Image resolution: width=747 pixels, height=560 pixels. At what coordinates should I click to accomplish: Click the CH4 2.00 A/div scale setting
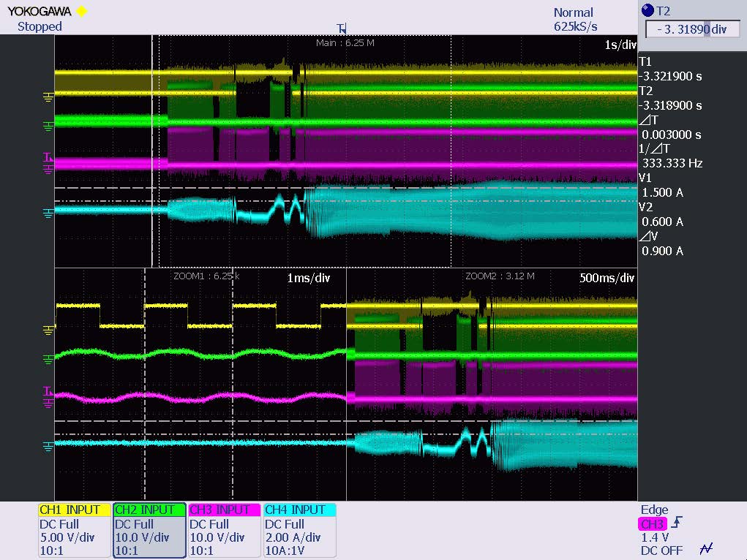click(293, 537)
